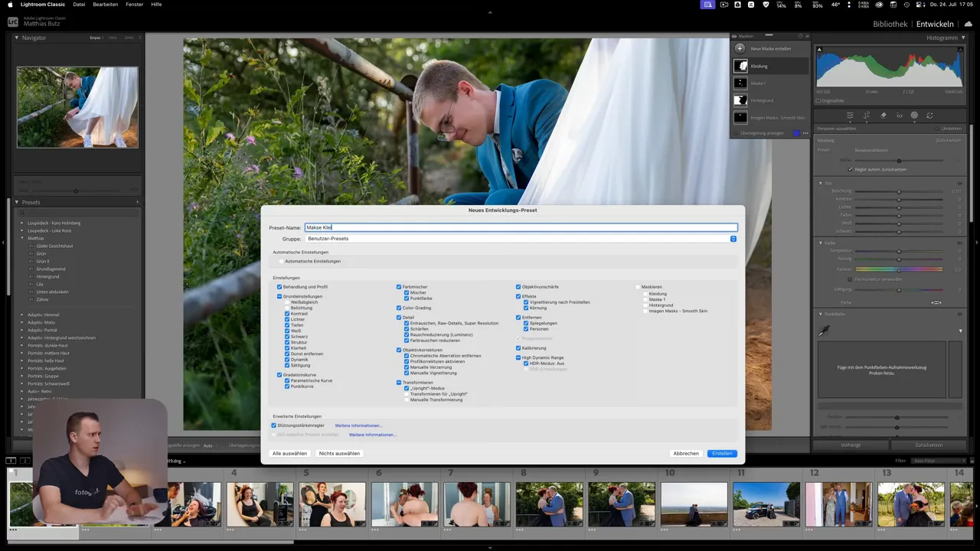Select the Eraser icon in the mask toolbar
Screen dimensions: 980x551
[x=883, y=115]
